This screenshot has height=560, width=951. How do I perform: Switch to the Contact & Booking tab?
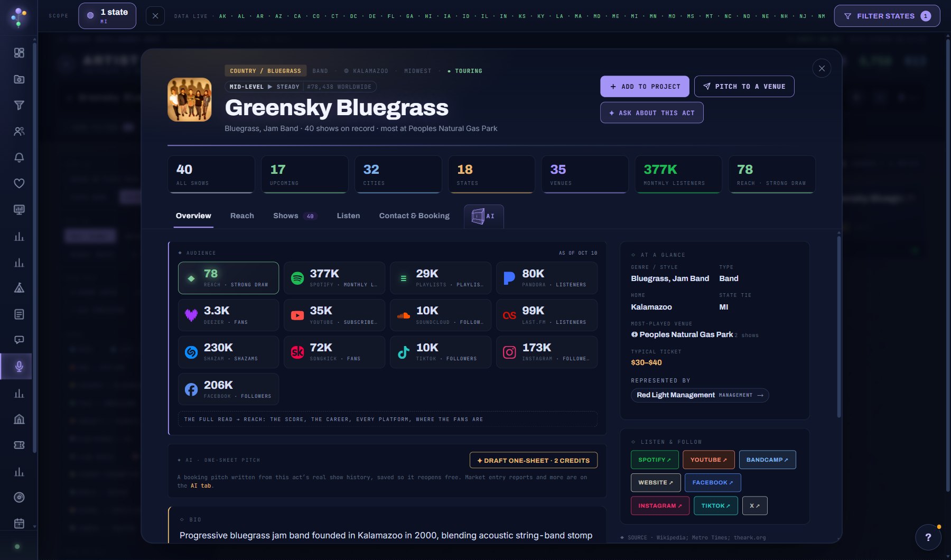point(414,216)
